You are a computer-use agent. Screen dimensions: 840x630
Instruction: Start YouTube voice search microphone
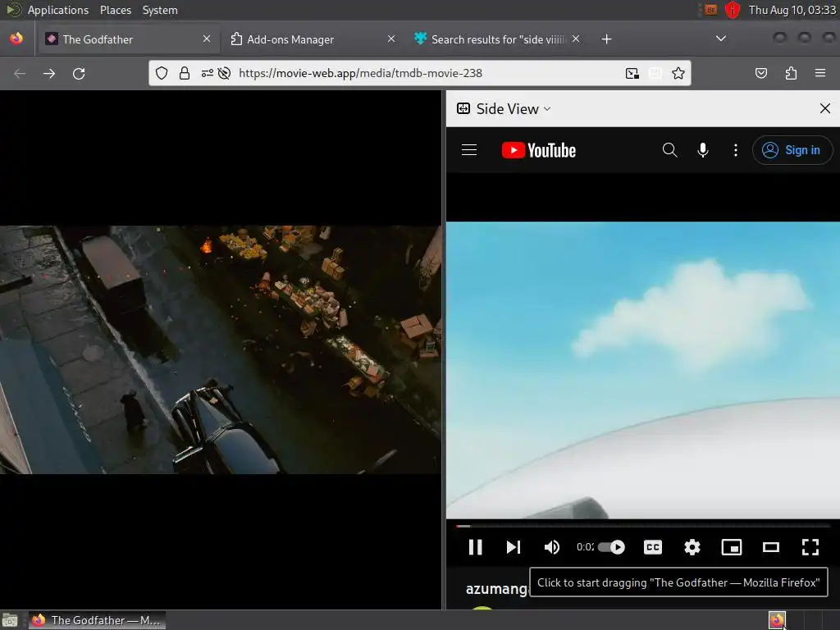[703, 150]
